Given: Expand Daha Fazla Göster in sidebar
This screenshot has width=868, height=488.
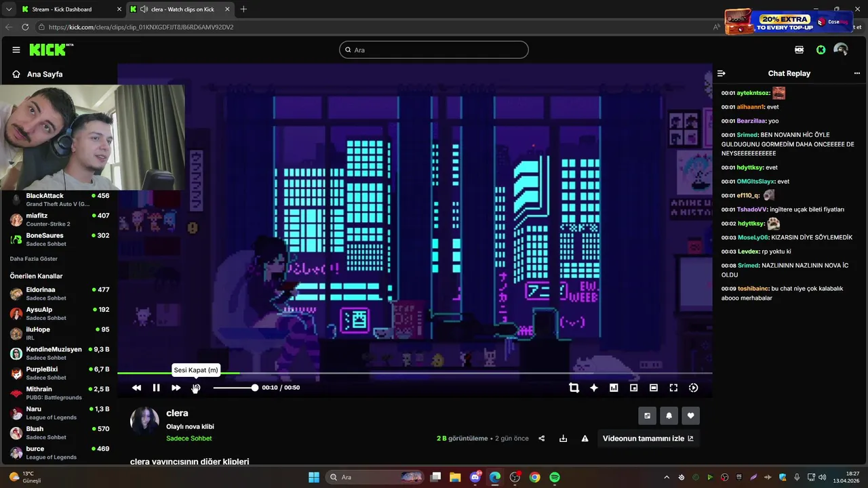Looking at the screenshot, I should 33,259.
